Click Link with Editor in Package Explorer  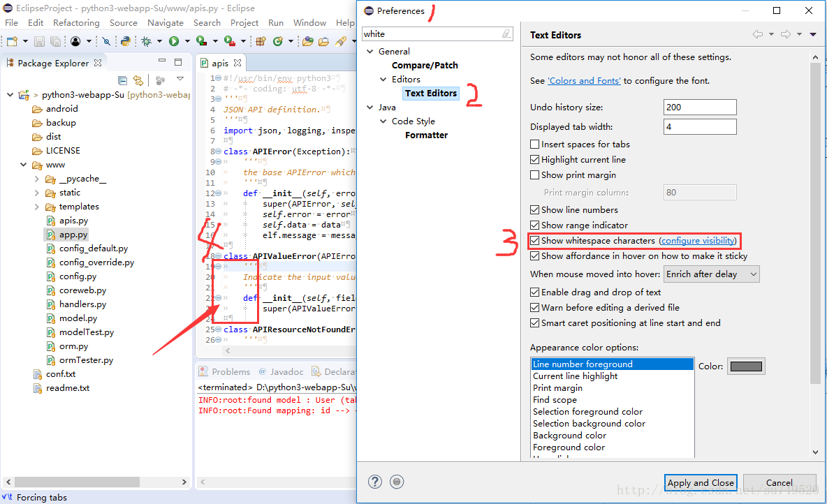pyautogui.click(x=138, y=80)
